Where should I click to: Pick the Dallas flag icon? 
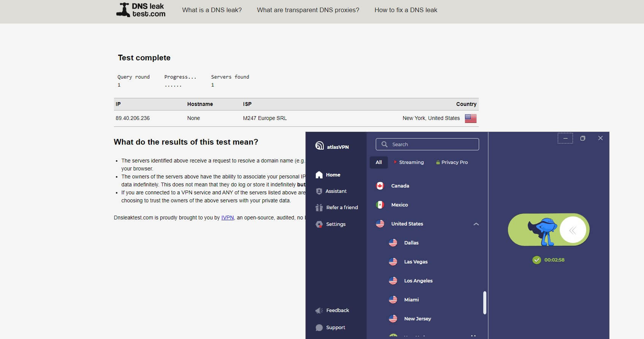393,243
